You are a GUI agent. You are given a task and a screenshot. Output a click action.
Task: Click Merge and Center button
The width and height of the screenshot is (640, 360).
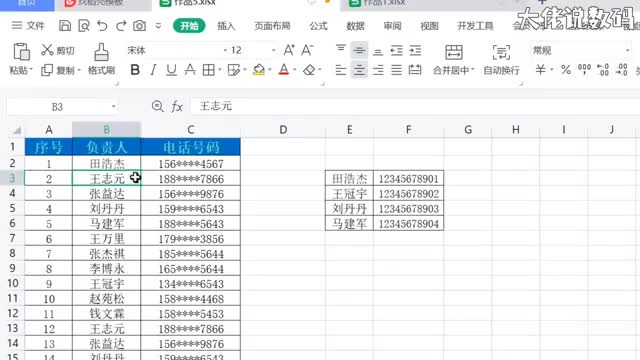pyautogui.click(x=453, y=60)
